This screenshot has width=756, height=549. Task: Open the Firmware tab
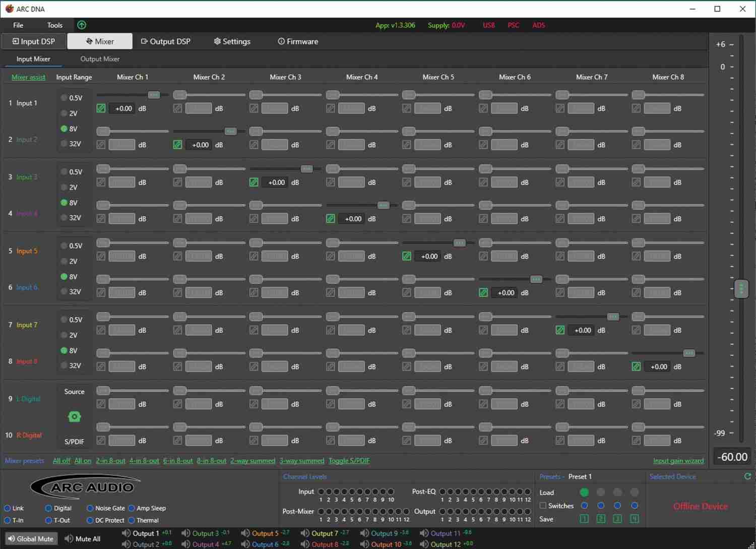pos(298,41)
